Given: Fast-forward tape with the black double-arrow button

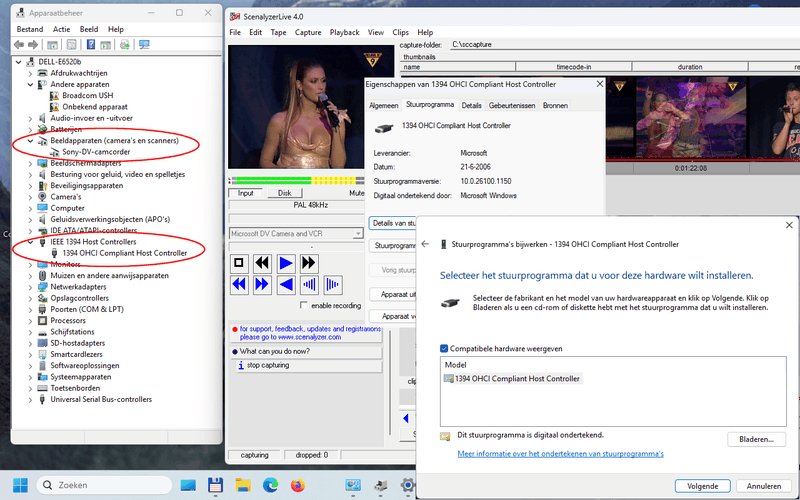Looking at the screenshot, I should point(309,263).
